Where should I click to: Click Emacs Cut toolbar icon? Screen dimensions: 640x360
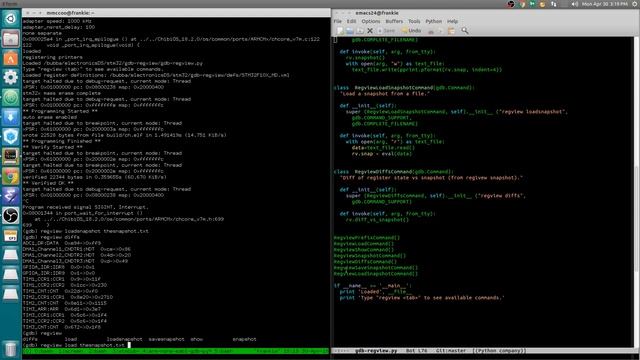(431, 31)
